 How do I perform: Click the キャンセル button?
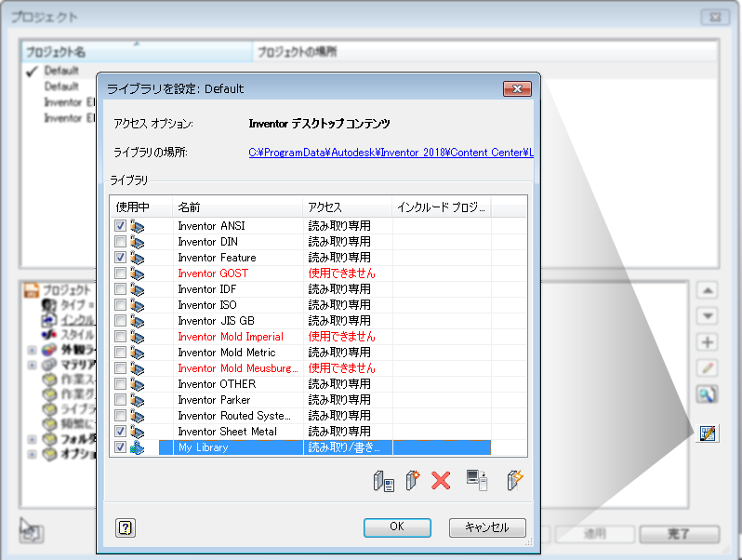[487, 527]
